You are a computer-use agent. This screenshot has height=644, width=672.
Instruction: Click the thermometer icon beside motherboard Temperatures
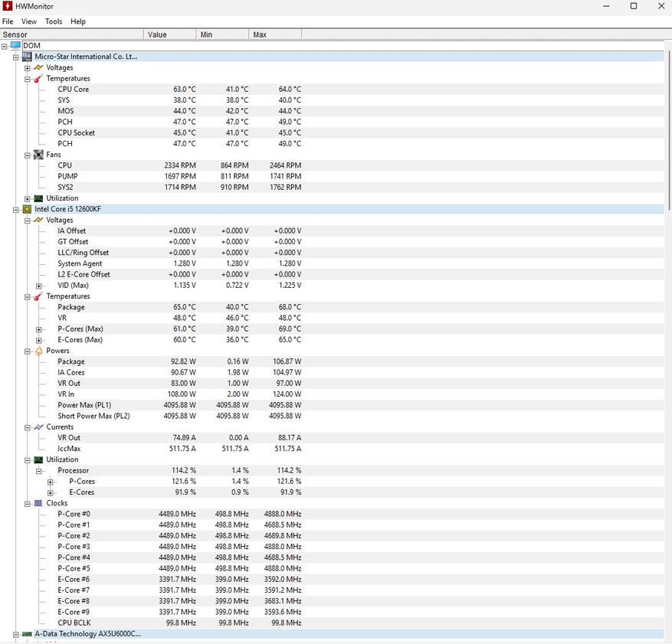pos(38,79)
